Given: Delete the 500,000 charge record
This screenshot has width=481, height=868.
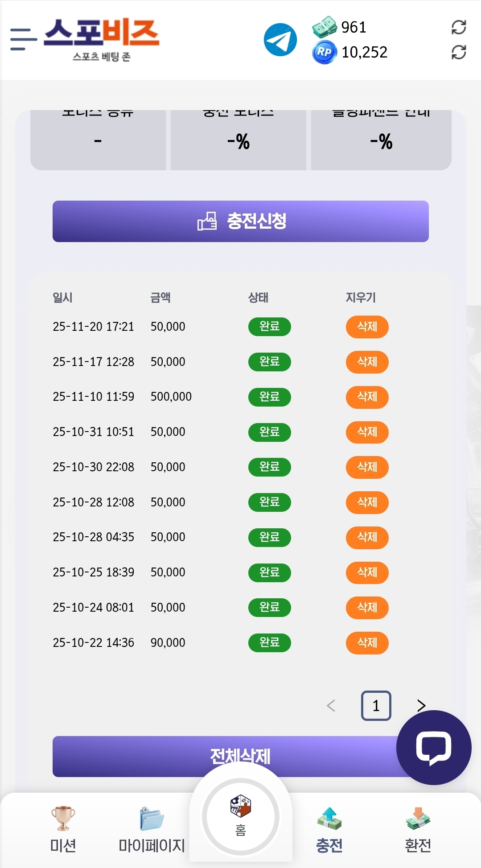Looking at the screenshot, I should pyautogui.click(x=367, y=397).
